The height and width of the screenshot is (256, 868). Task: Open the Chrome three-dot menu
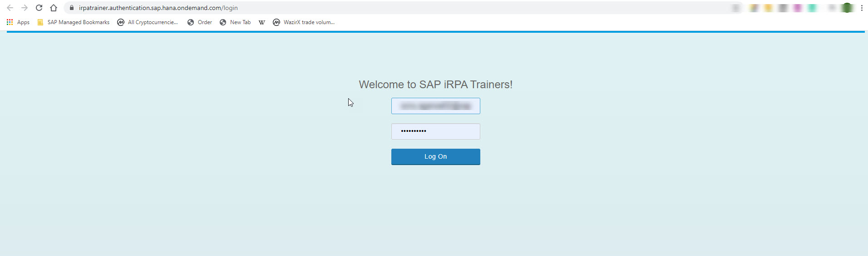point(862,8)
